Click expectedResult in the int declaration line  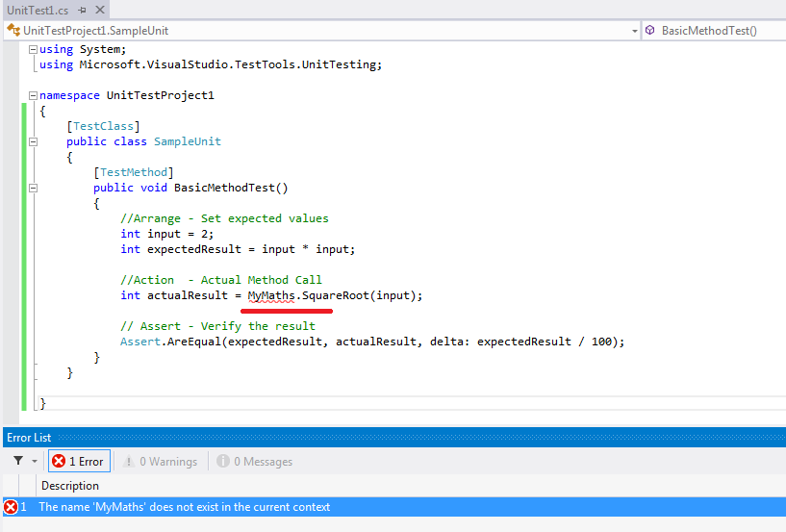pyautogui.click(x=194, y=250)
